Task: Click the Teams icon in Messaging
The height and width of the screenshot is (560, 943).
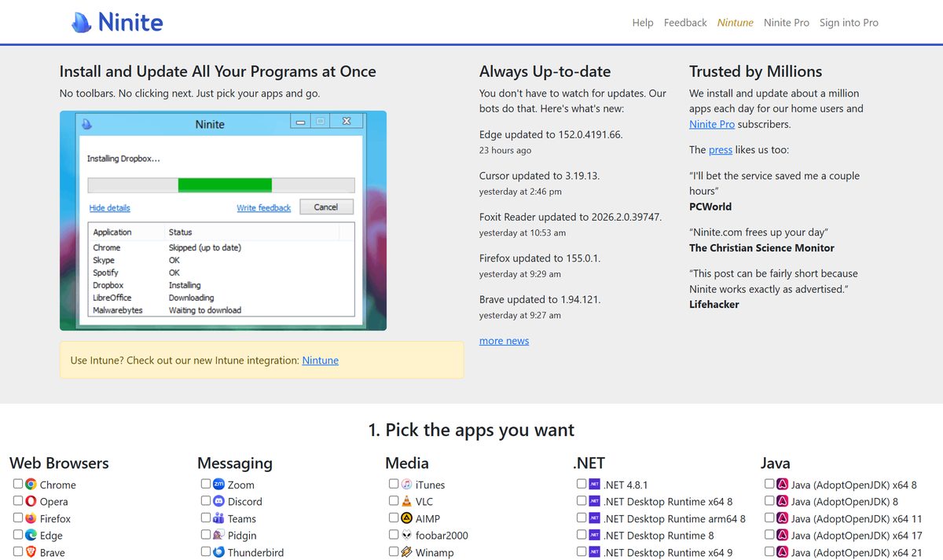Action: [218, 518]
